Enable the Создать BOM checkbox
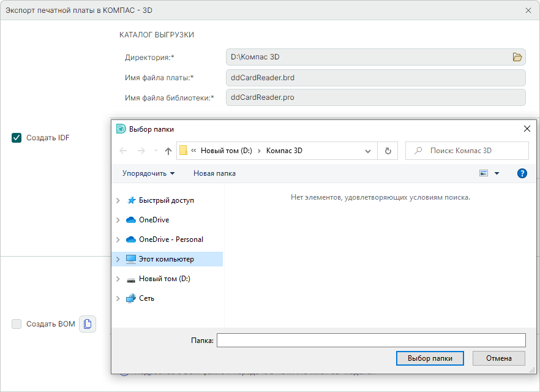Image resolution: width=540 pixels, height=392 pixels. (17, 324)
